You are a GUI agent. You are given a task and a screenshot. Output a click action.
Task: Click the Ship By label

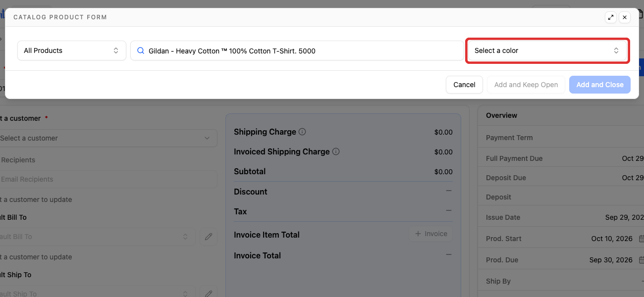click(x=498, y=281)
